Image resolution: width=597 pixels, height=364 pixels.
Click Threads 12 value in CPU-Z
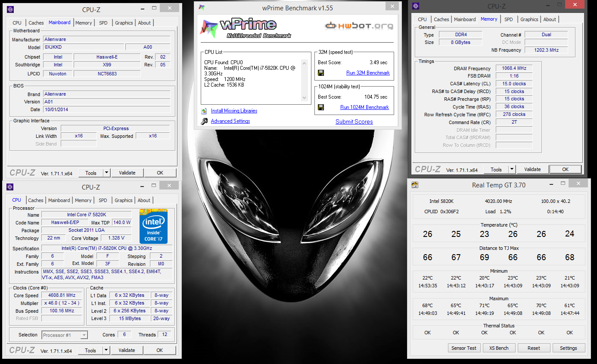165,334
